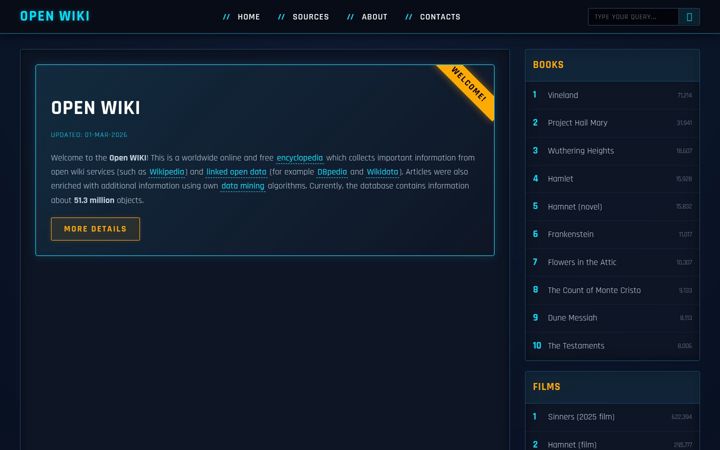This screenshot has height=450, width=720.
Task: Follow the encyclopedia link
Action: click(x=299, y=158)
